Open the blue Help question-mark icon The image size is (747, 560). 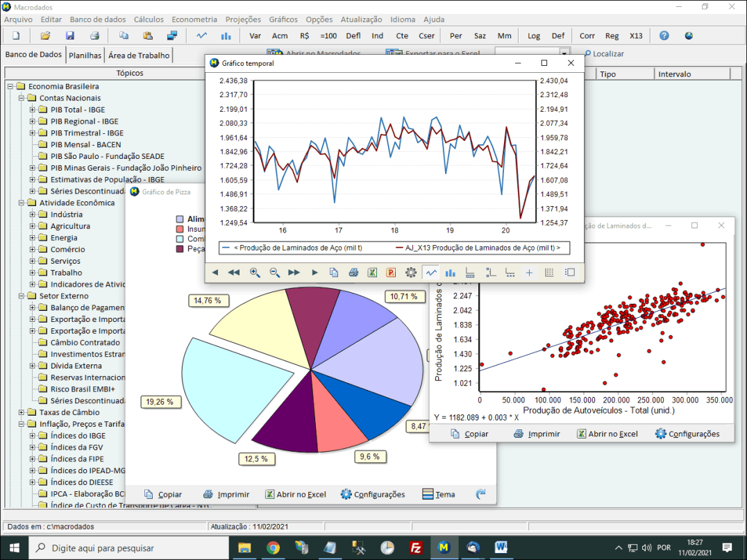pos(664,35)
